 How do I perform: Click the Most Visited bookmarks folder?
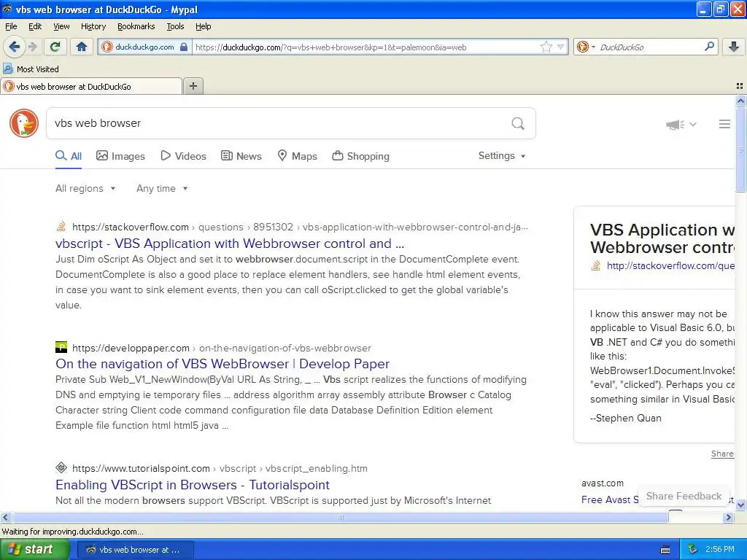[31, 69]
